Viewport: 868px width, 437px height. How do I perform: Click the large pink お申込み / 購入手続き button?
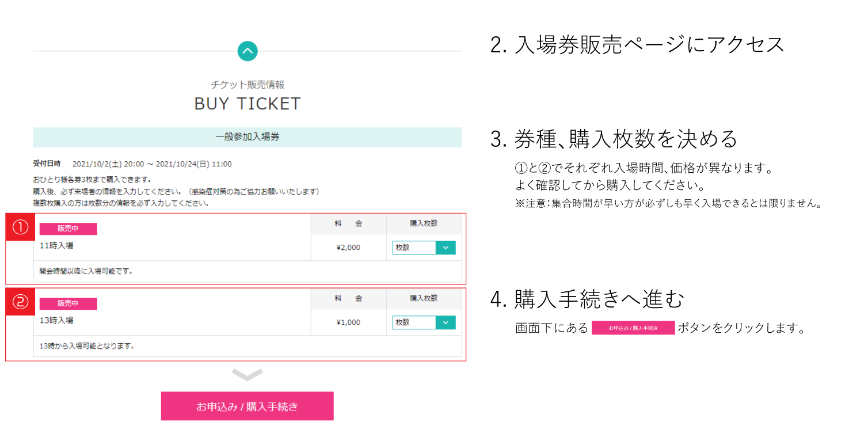(x=247, y=406)
